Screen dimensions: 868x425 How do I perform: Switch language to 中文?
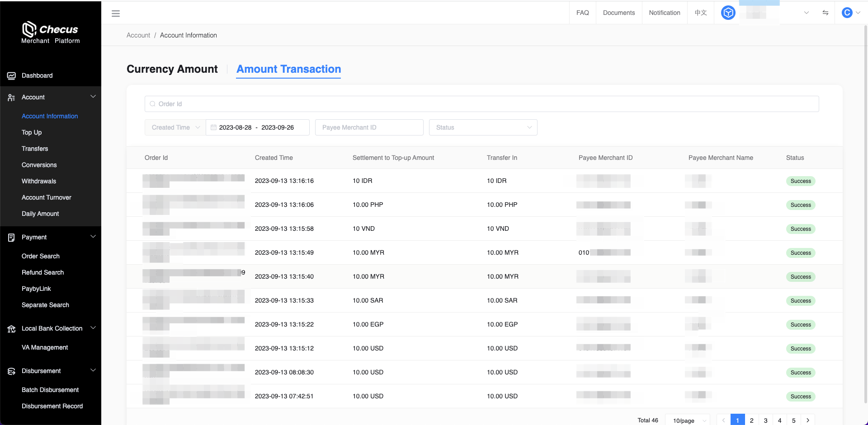(x=700, y=13)
